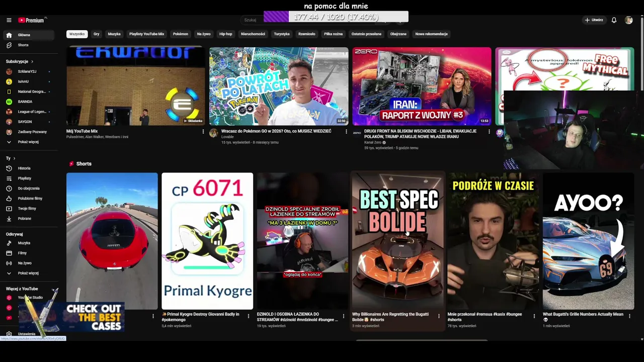644x362 pixels.
Task: Select Nowe rekomendacje filter chip
Action: click(x=432, y=34)
